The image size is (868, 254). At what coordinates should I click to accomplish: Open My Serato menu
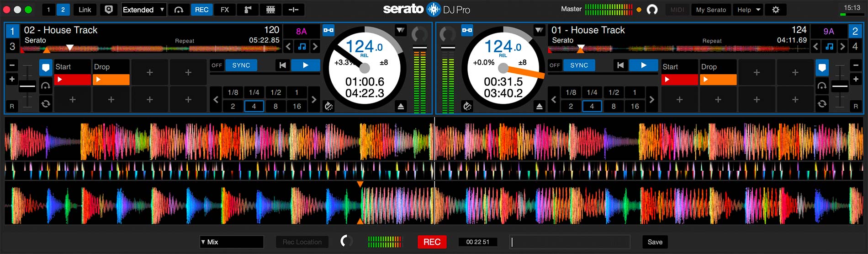tap(710, 10)
